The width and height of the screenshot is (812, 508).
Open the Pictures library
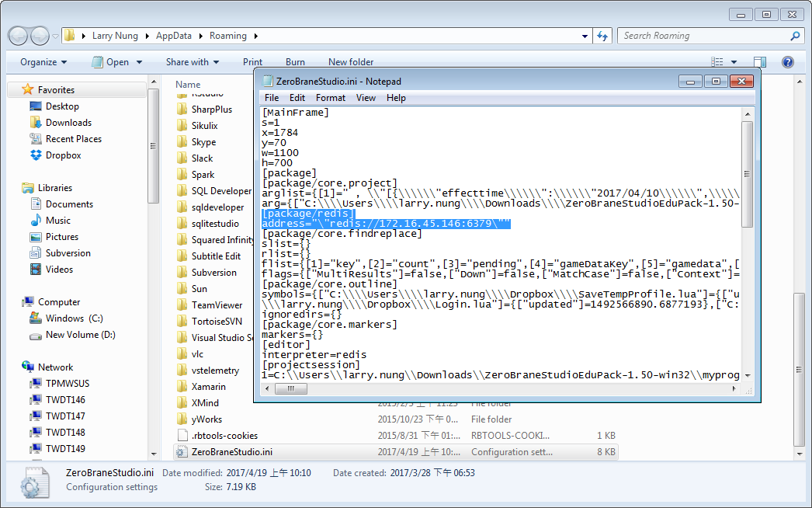62,237
